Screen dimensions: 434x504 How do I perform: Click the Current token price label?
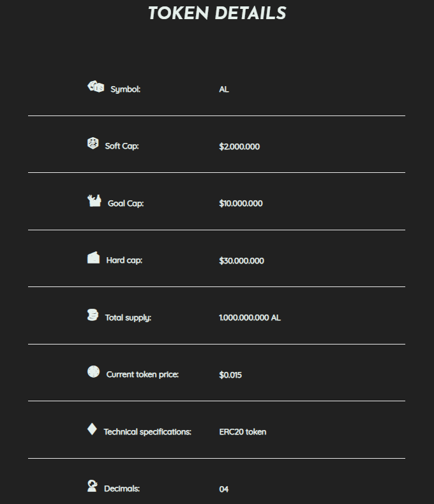(x=142, y=374)
